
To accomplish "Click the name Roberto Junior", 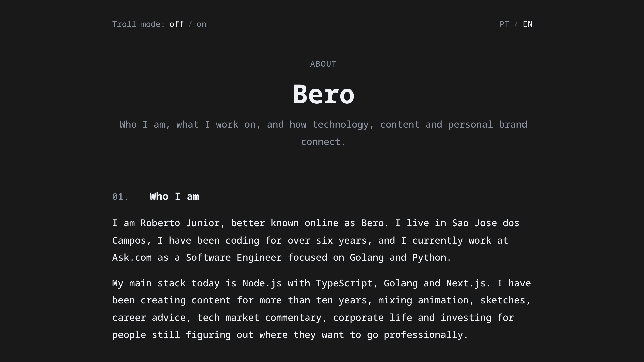I will click(x=180, y=223).
